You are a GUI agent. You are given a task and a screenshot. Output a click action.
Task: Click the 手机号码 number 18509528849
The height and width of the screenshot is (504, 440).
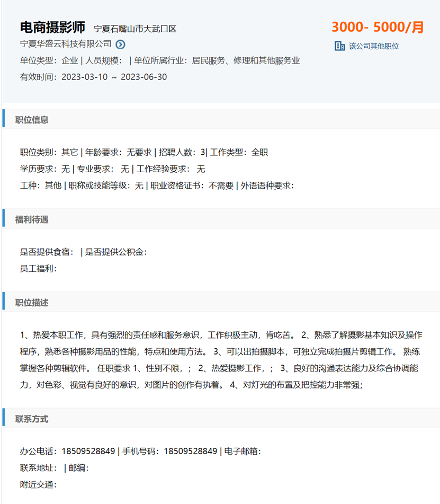click(190, 452)
